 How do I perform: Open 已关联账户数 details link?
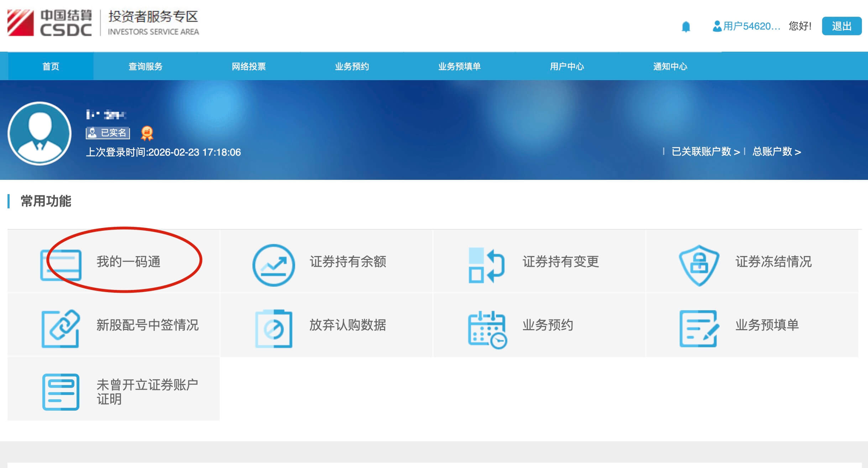pyautogui.click(x=703, y=152)
